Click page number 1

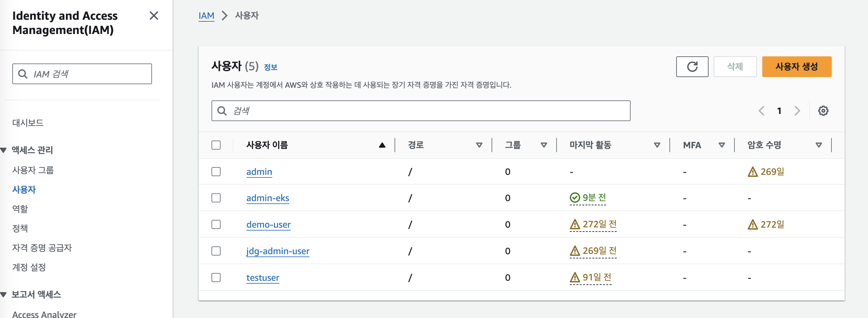point(779,111)
